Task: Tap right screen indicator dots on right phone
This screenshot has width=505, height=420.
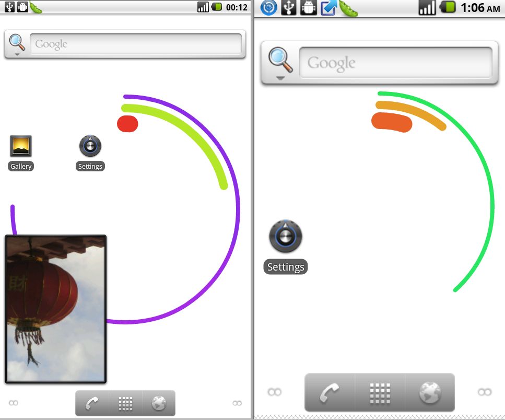Action: pos(485,392)
